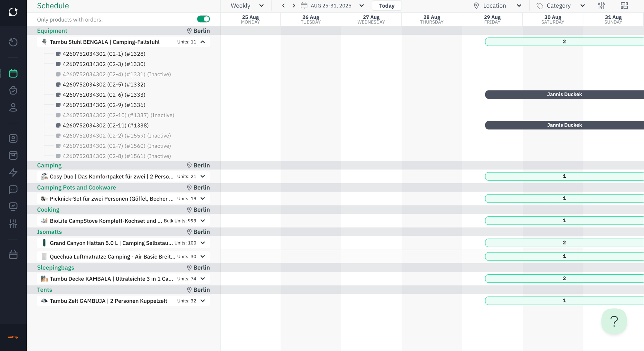Open the Category filter dropdown
The height and width of the screenshot is (351, 644).
[561, 5]
